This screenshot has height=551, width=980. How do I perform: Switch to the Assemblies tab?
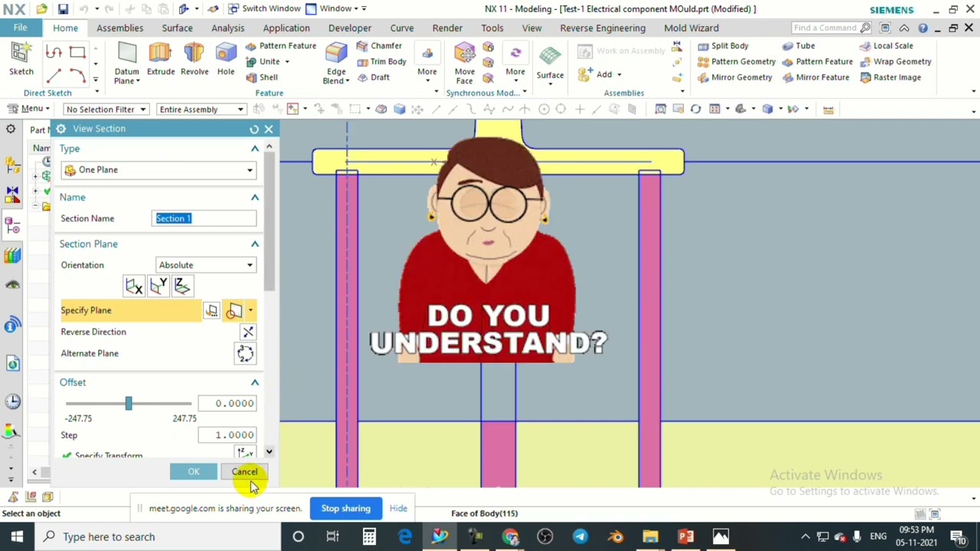[x=119, y=28]
